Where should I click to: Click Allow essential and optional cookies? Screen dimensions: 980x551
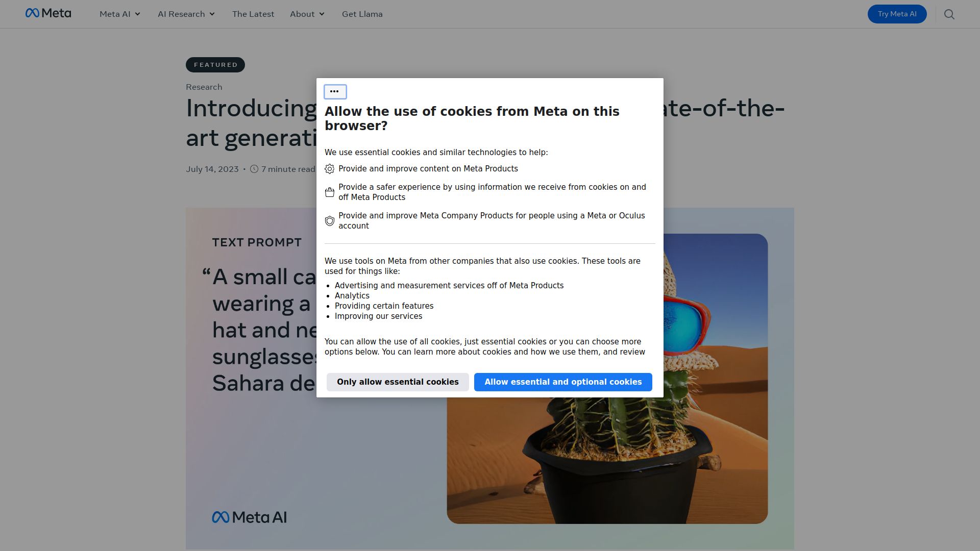(x=563, y=382)
